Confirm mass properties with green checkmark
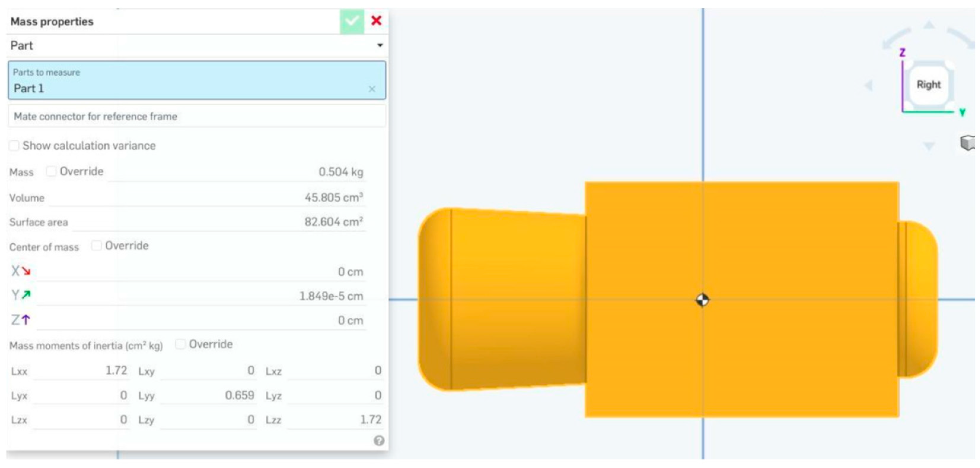This screenshot has height=468, width=980. point(351,21)
